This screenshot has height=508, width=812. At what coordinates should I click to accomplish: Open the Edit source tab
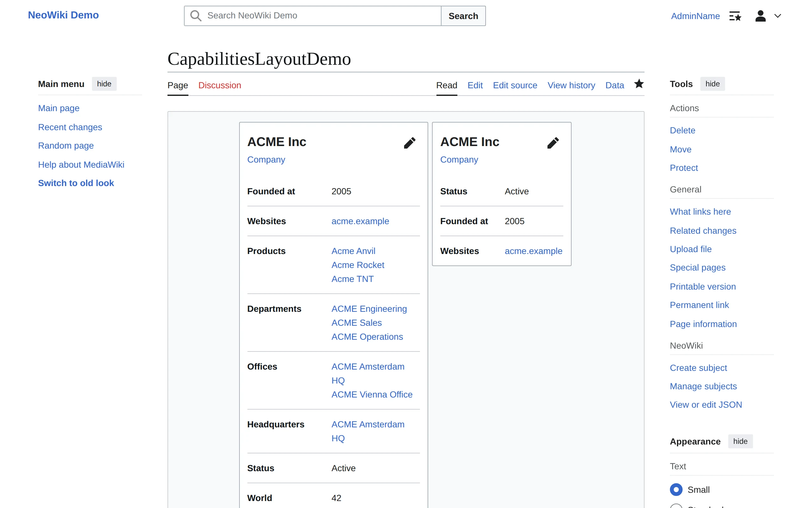click(515, 85)
